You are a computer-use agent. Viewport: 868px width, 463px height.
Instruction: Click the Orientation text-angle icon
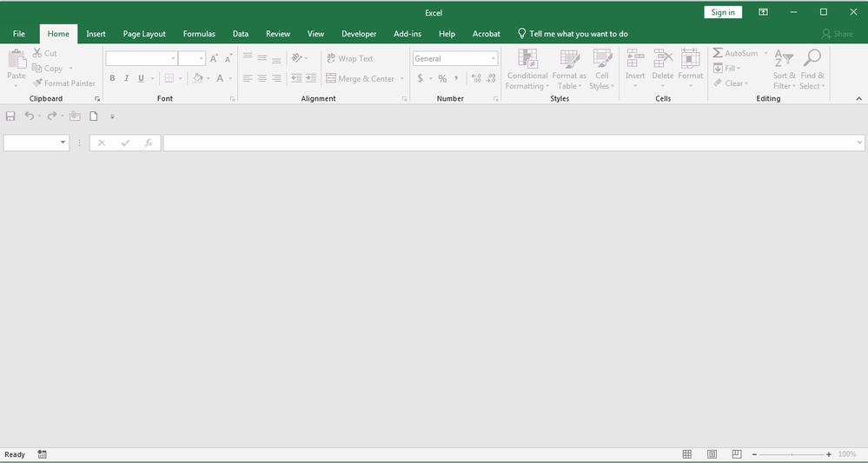(296, 58)
